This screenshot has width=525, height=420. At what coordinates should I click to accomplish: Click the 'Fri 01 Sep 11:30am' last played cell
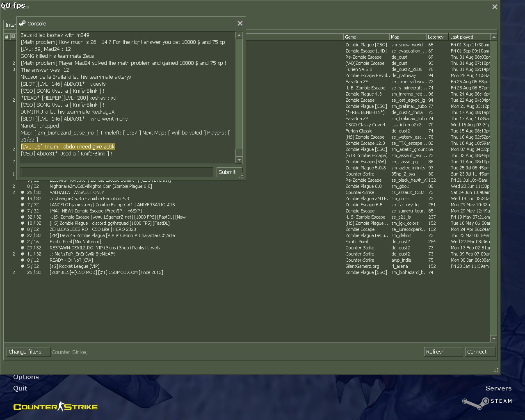point(470,45)
